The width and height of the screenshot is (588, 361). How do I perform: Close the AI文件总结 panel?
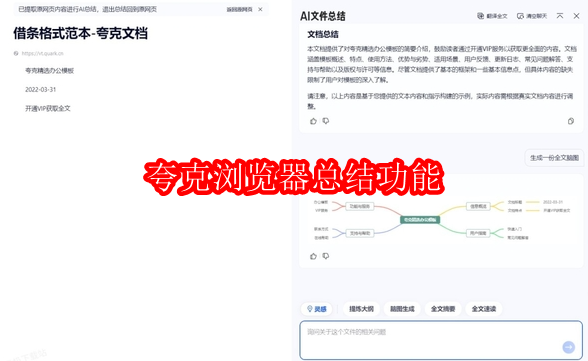(x=576, y=16)
